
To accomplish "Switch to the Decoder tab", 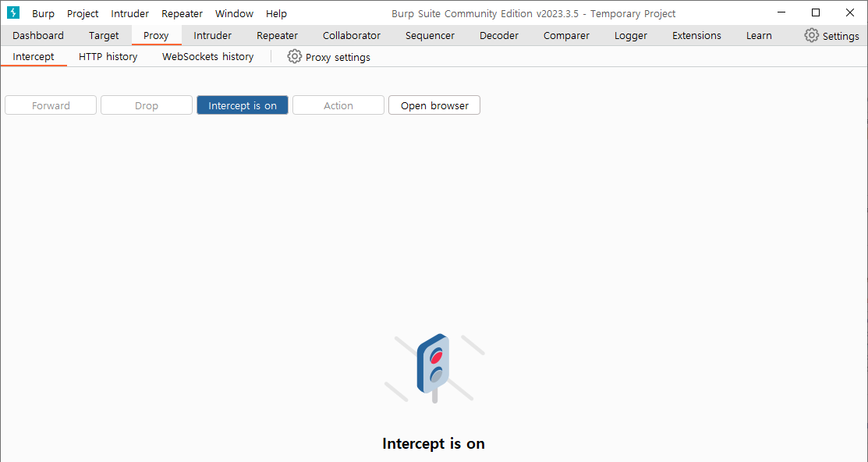I will pos(499,35).
